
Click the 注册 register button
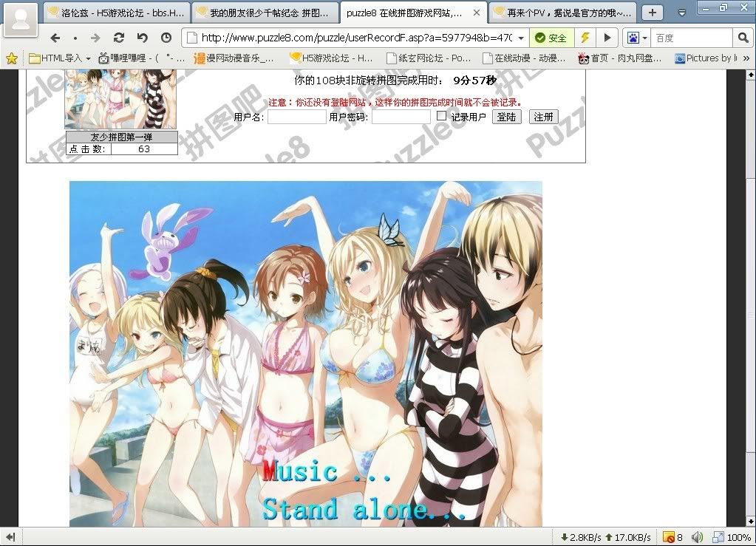tap(543, 117)
